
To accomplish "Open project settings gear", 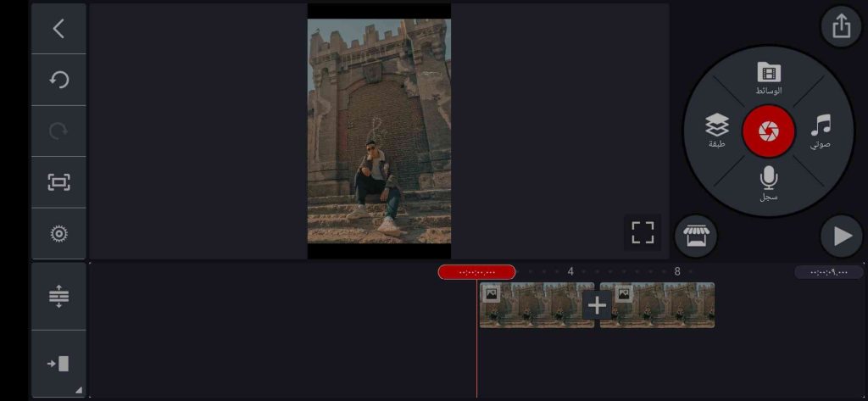I will [58, 234].
